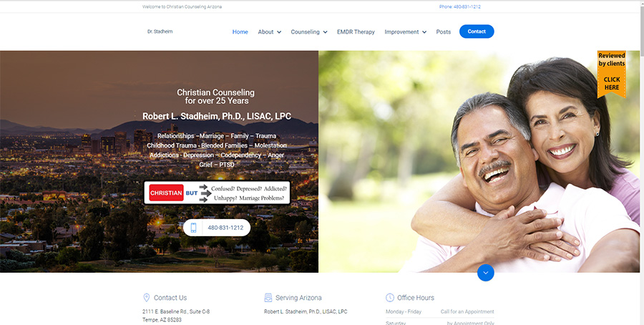Click the Serving Arizona inbox icon
The height and width of the screenshot is (325, 644).
268,298
